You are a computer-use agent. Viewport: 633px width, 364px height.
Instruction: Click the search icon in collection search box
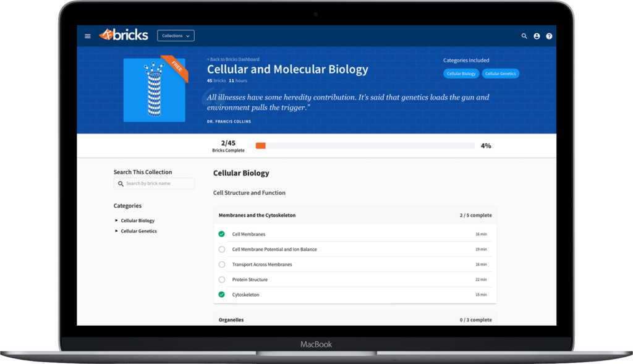click(121, 184)
